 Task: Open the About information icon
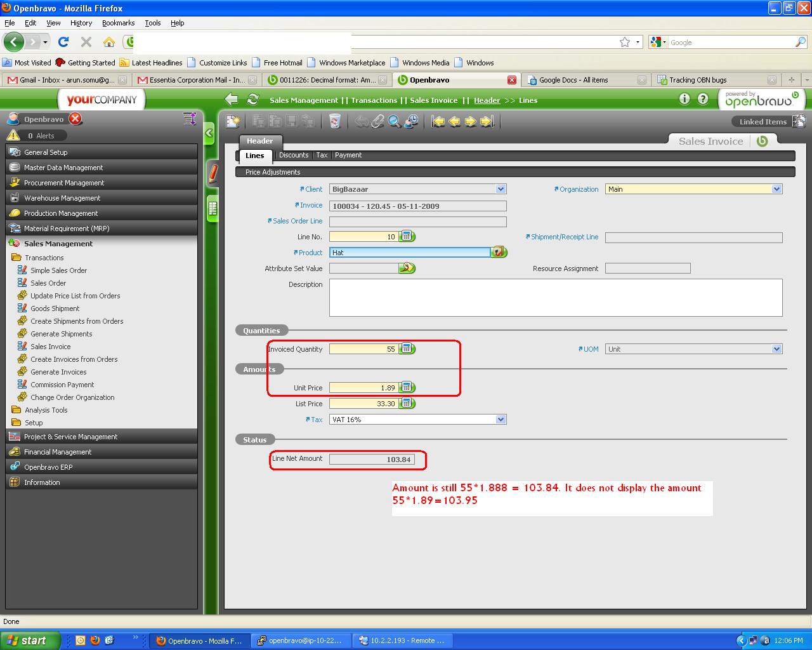tap(684, 99)
